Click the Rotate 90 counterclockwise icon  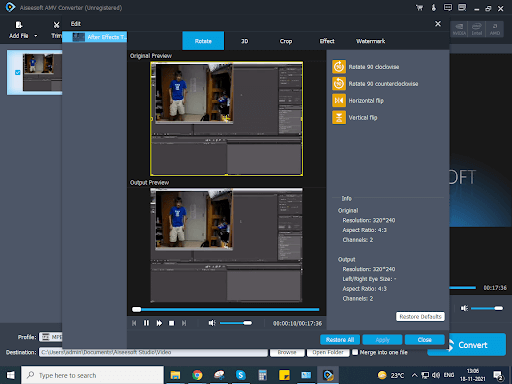339,84
